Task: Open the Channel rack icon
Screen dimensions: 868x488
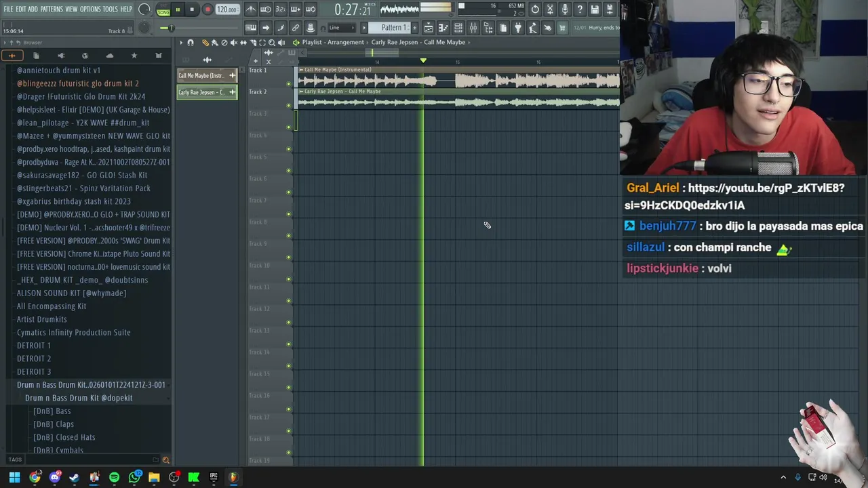Action: click(x=458, y=28)
